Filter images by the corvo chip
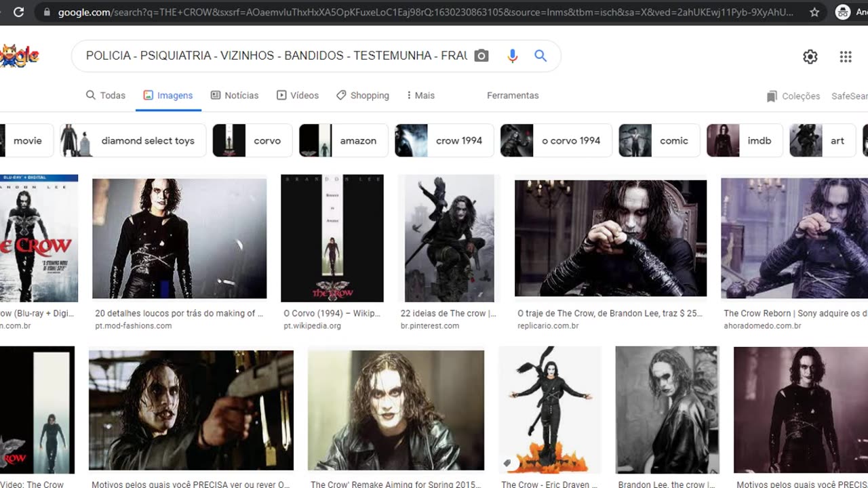This screenshot has width=868, height=488. click(252, 140)
